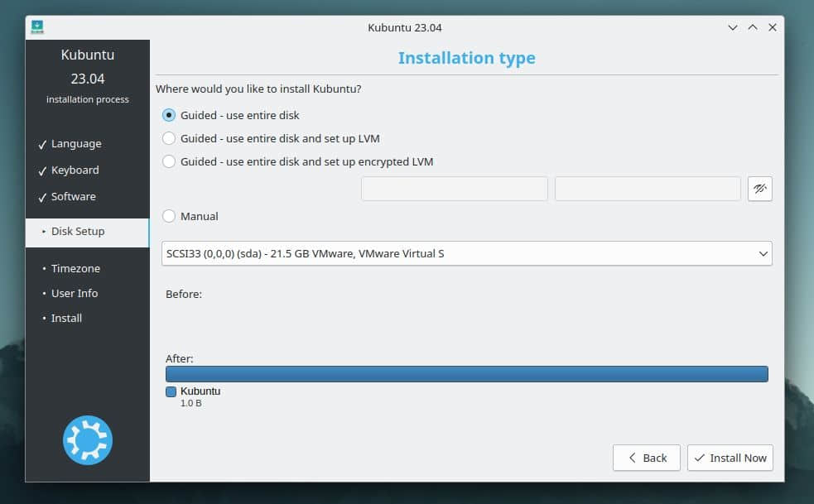Click the Disk Setup step

pos(77,232)
